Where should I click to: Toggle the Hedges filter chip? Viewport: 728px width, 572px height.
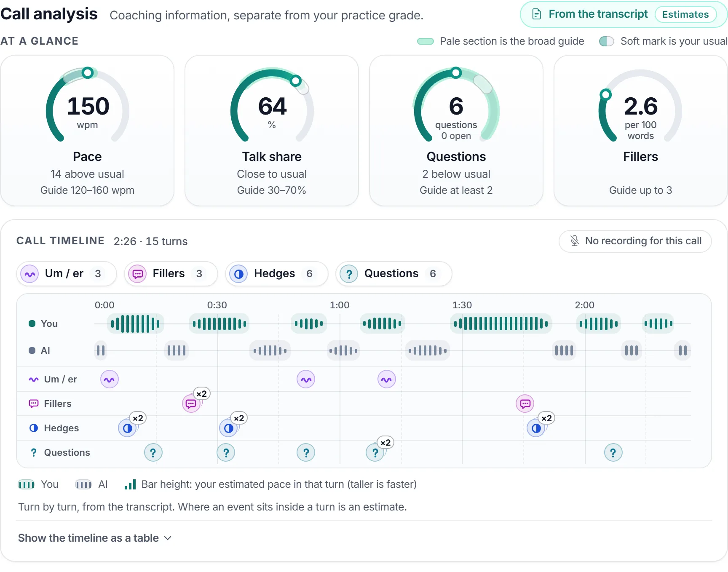point(277,274)
